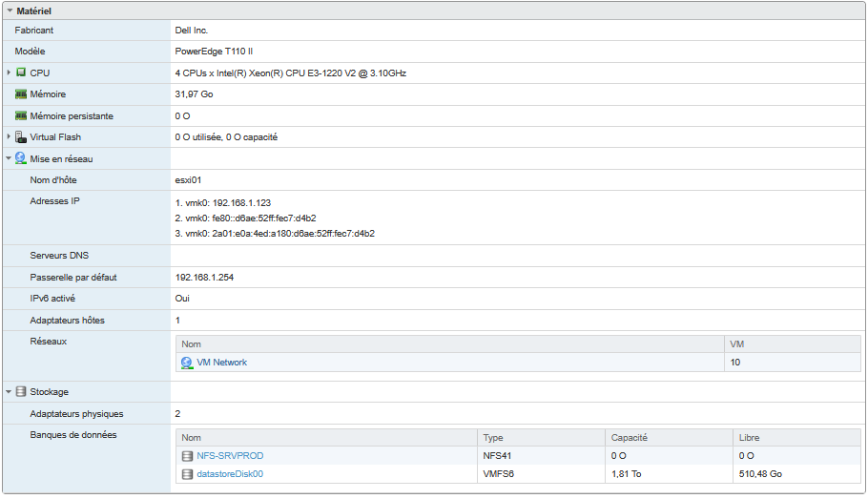Click the green CPU chip icon

[21, 73]
